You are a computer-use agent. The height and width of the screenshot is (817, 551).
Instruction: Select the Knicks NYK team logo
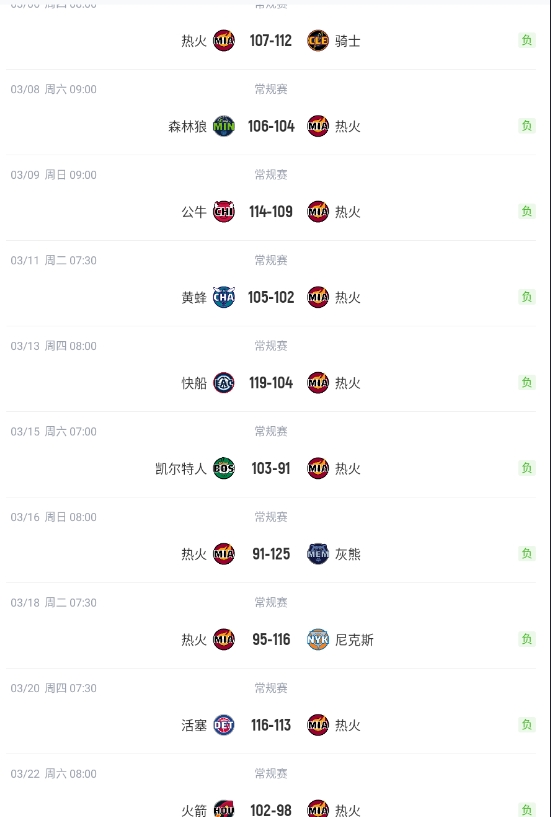click(318, 639)
